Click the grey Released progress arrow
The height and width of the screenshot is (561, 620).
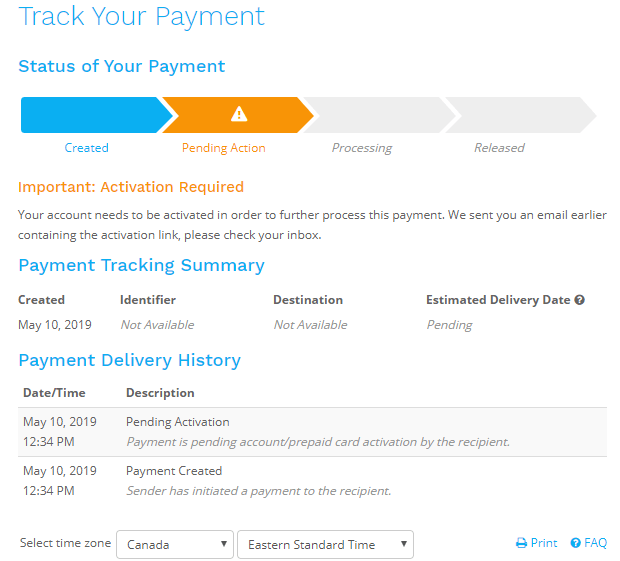(515, 115)
